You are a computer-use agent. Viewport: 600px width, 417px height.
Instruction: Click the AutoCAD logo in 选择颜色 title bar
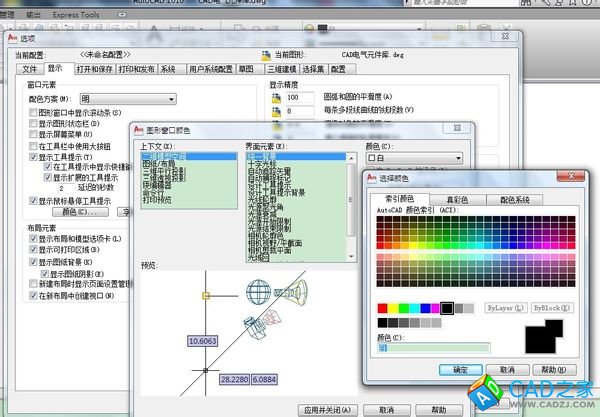(x=371, y=178)
